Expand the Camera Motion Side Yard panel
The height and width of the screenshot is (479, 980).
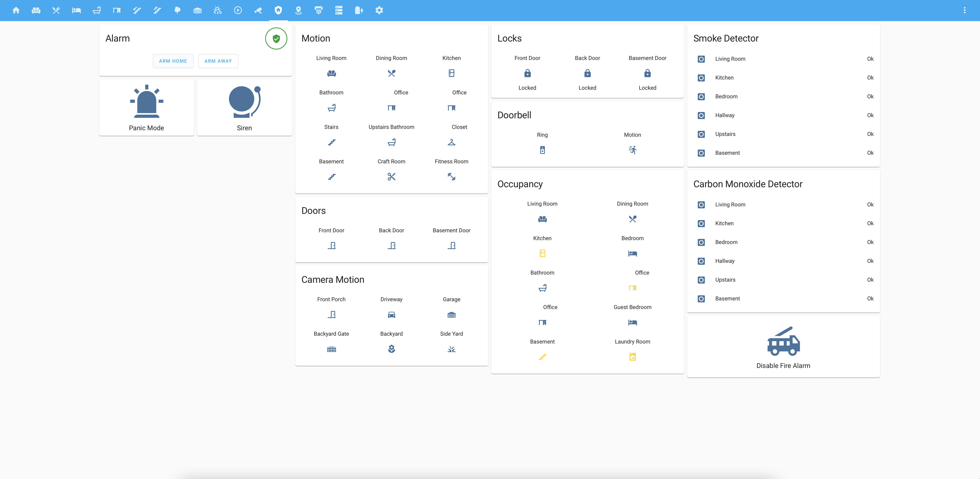point(451,348)
